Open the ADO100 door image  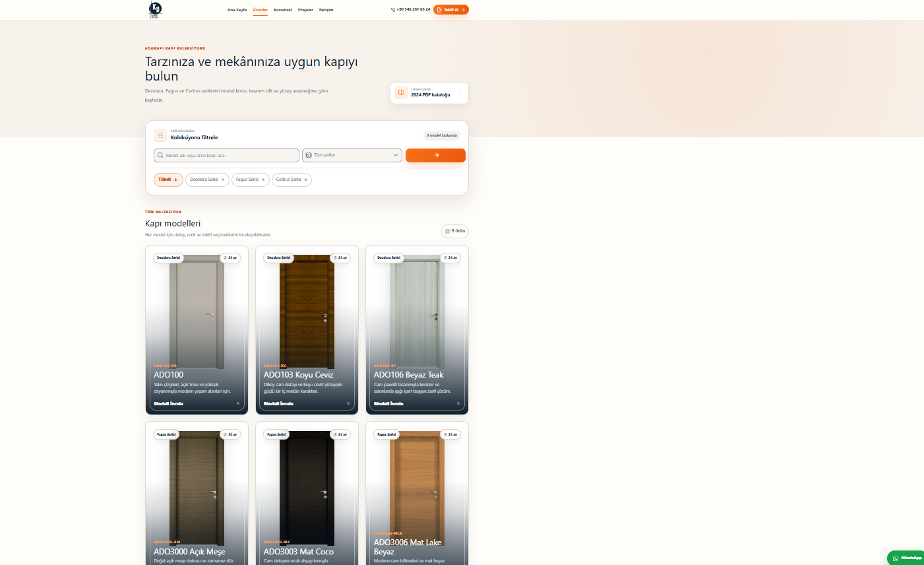[197, 312]
